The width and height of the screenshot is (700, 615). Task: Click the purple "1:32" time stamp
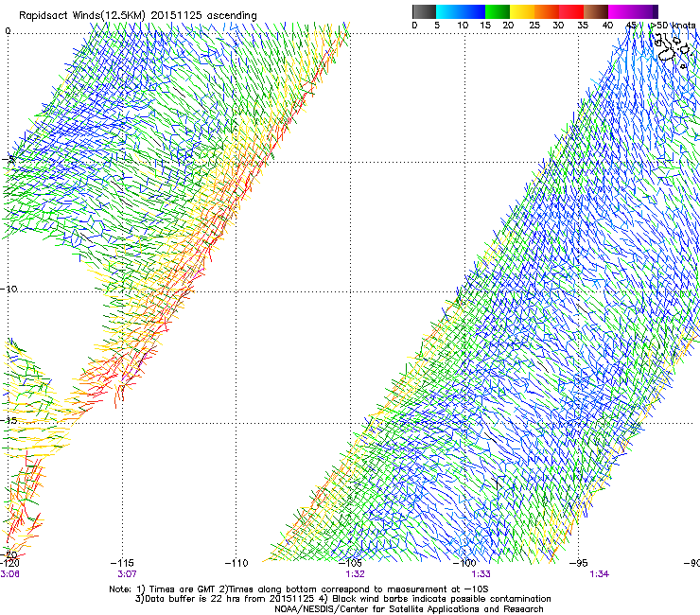[x=355, y=574]
